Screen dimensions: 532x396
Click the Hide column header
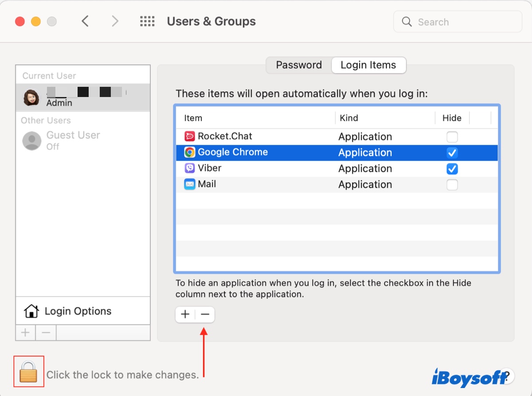452,118
